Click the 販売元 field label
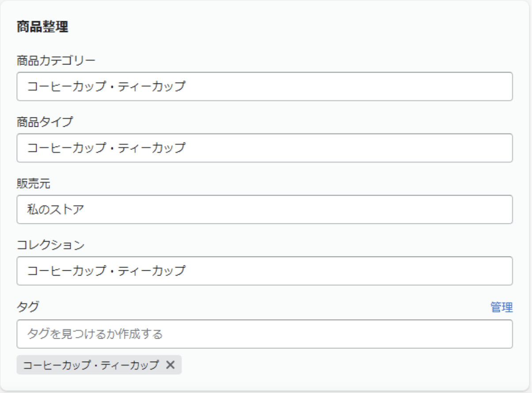532x393 pixels. 34,183
